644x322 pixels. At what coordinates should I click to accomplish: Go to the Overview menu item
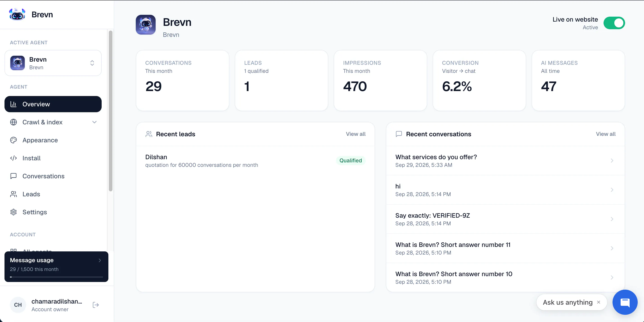[53, 104]
